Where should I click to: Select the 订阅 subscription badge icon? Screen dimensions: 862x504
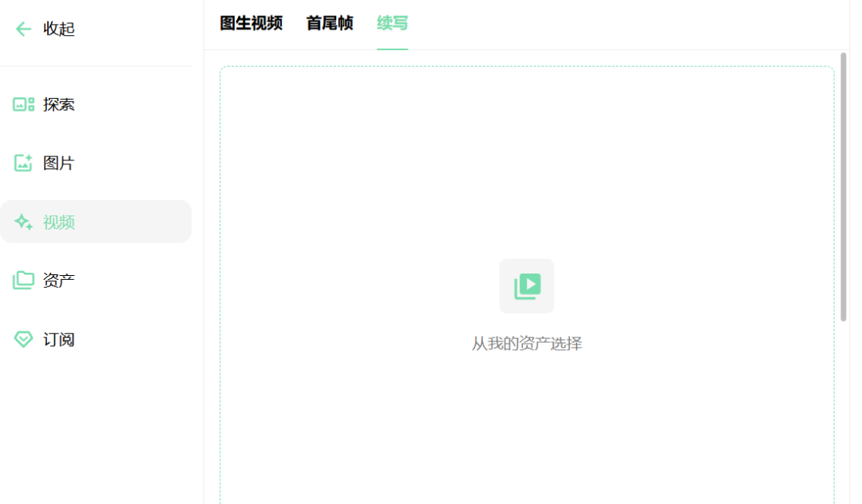pyautogui.click(x=24, y=339)
